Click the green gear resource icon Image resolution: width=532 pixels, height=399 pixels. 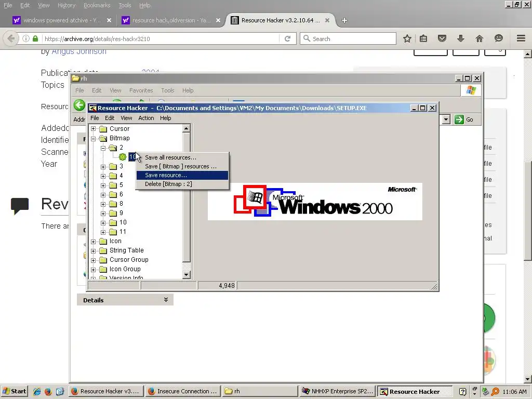point(123,157)
